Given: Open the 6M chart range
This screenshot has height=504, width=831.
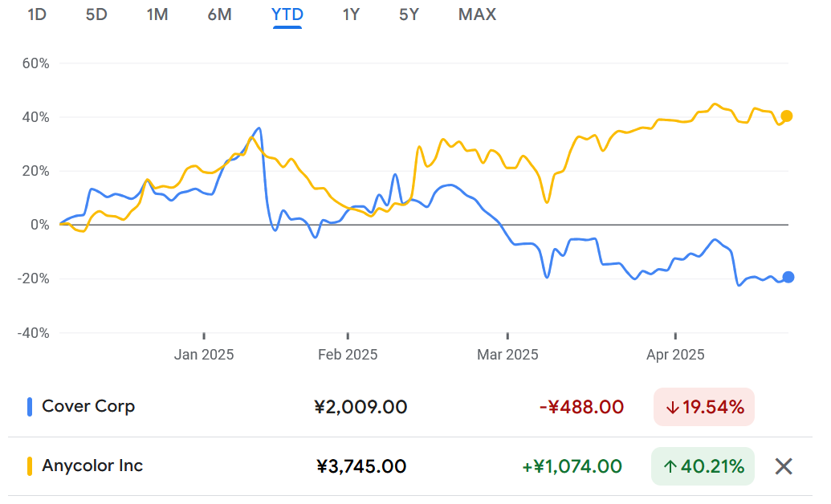Looking at the screenshot, I should tap(219, 14).
